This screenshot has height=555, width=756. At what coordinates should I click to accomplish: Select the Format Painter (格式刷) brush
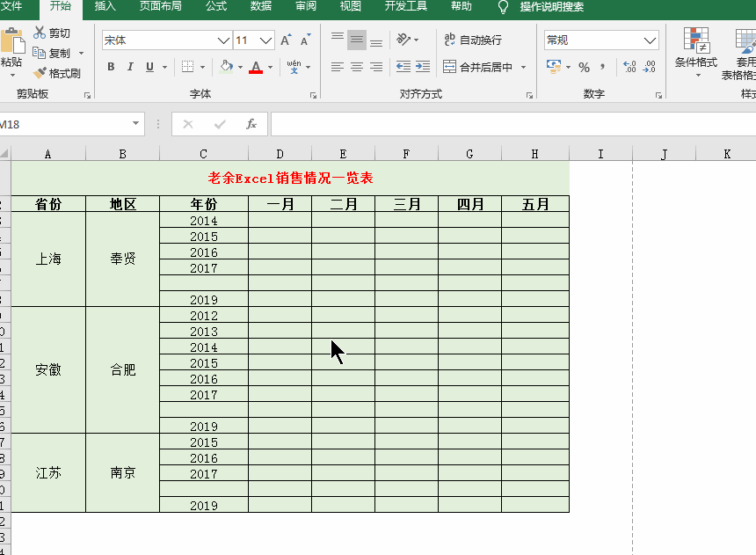[40, 73]
